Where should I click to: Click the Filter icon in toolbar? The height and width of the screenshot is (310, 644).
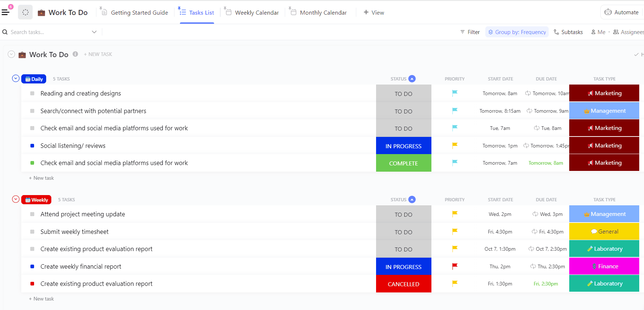(463, 32)
